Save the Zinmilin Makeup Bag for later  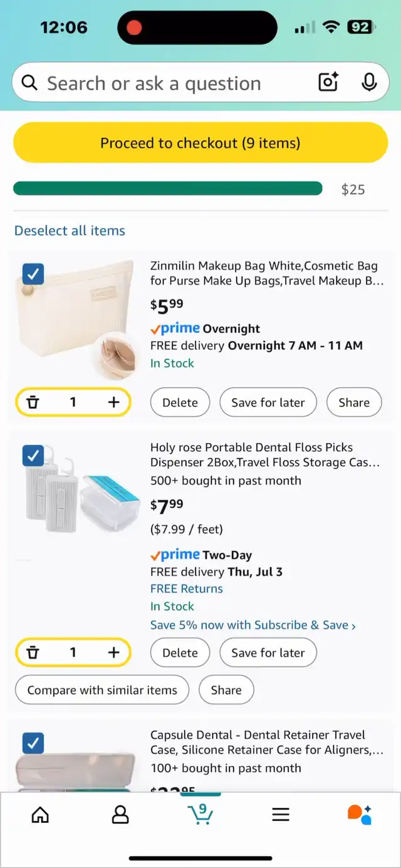point(268,402)
